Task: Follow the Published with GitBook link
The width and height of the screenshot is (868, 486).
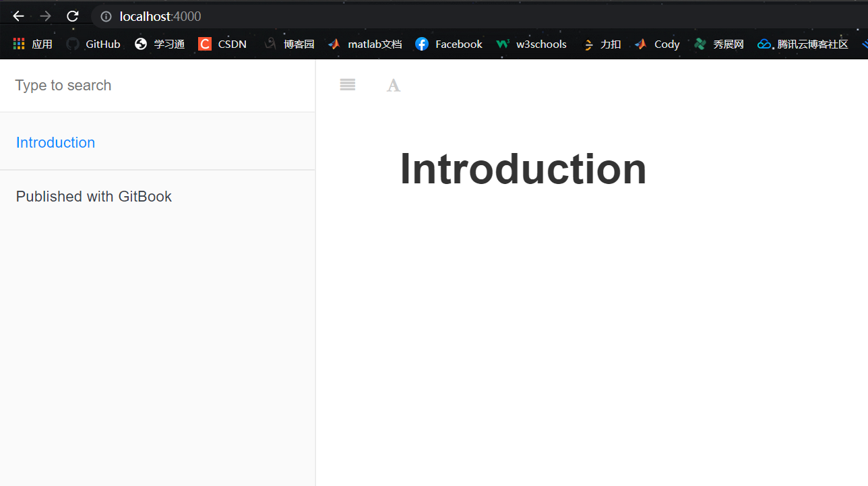Action: (x=94, y=196)
